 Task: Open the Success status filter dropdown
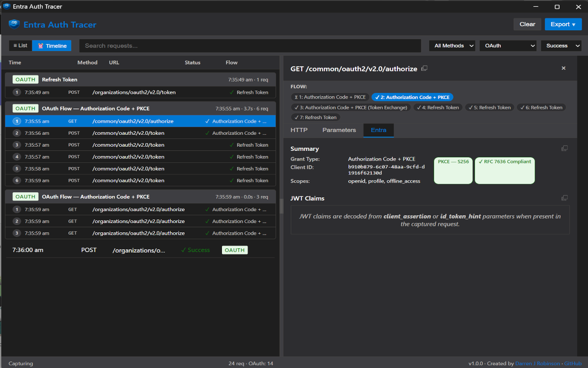561,46
